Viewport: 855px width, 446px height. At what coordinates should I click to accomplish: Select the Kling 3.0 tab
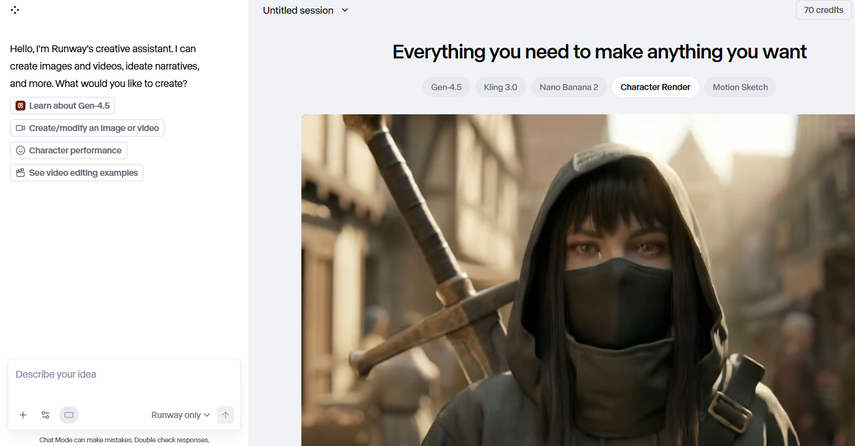point(501,87)
